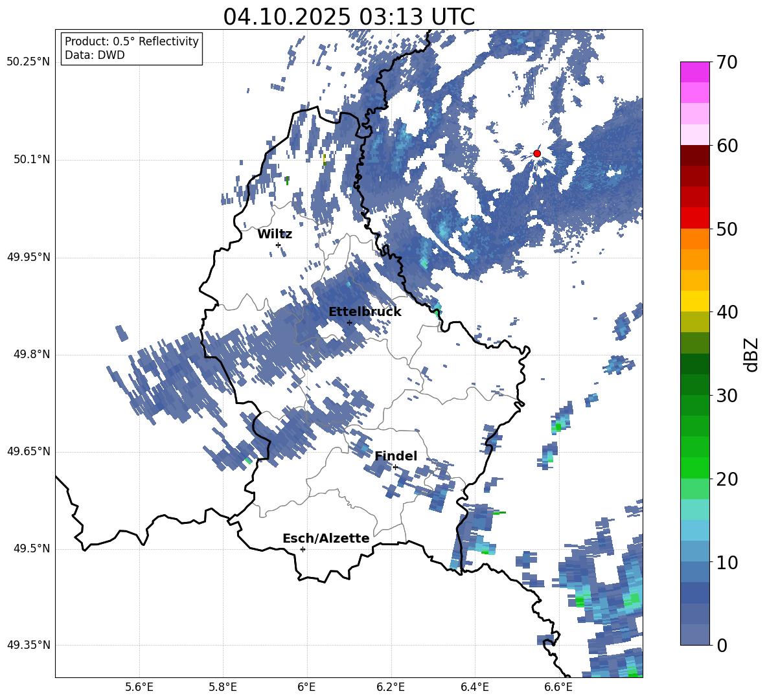
Task: Click the 5.8°E longitude label
Action: click(223, 687)
